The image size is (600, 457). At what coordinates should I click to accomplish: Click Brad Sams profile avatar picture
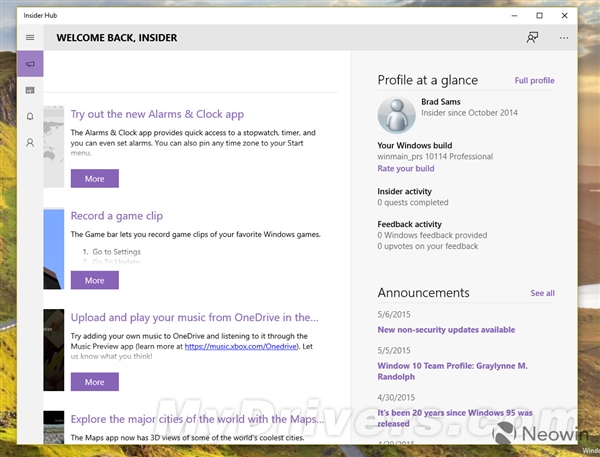tap(396, 115)
